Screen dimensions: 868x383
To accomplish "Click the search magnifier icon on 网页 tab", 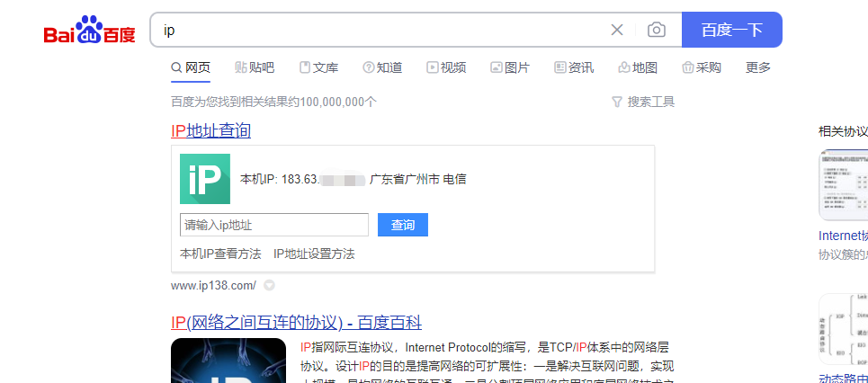I will 176,68.
